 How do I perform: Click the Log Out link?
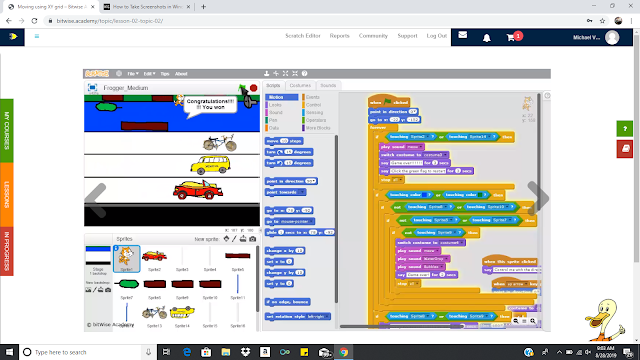437,36
